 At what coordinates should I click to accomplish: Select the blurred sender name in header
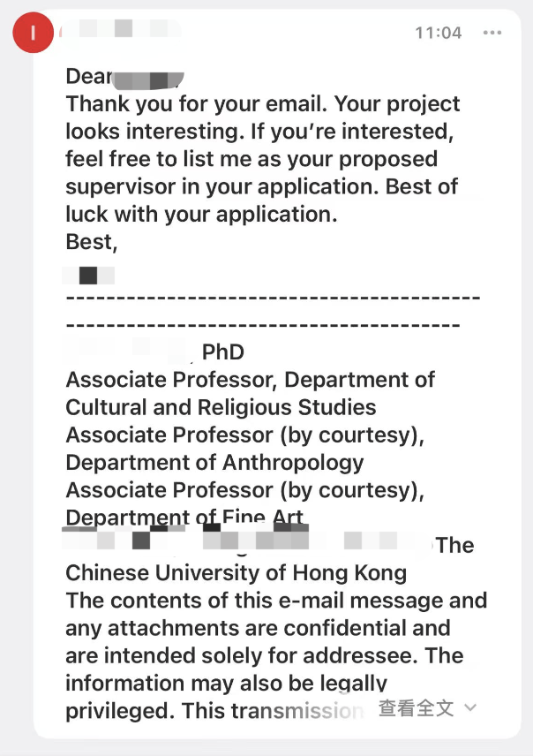coord(121,28)
